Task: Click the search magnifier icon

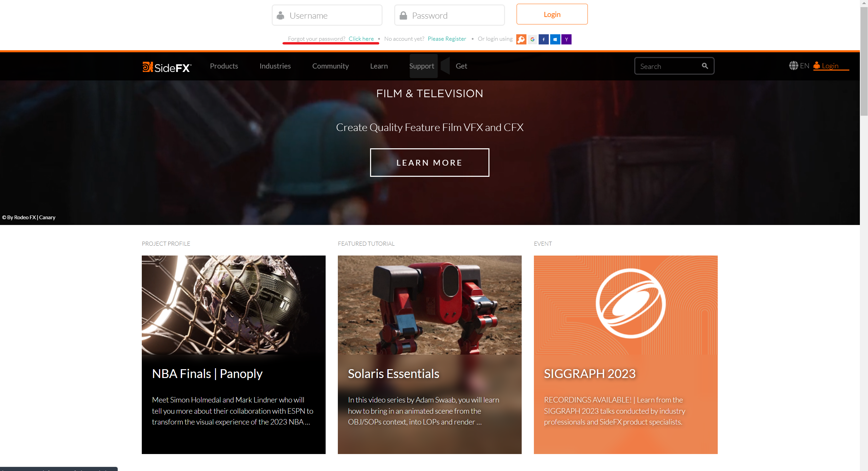Action: point(705,66)
